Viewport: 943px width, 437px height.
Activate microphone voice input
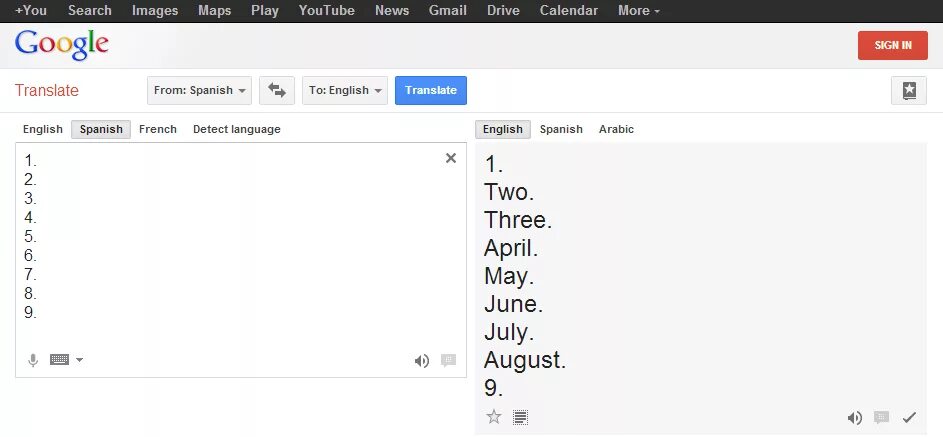point(33,360)
